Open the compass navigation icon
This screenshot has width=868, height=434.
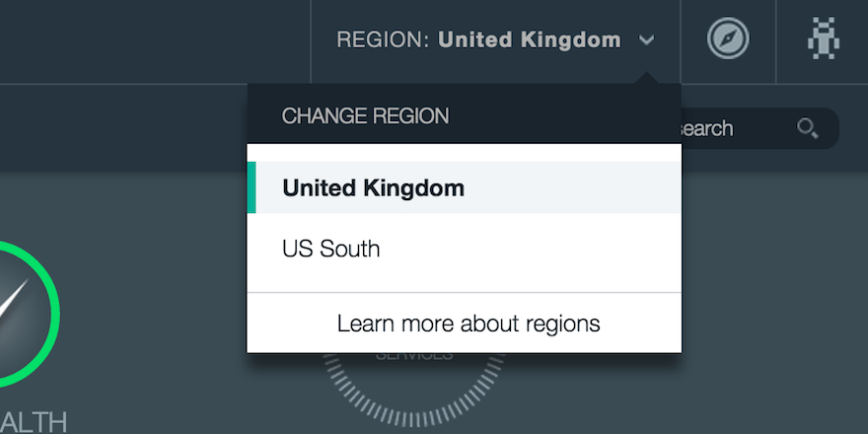pyautogui.click(x=728, y=40)
